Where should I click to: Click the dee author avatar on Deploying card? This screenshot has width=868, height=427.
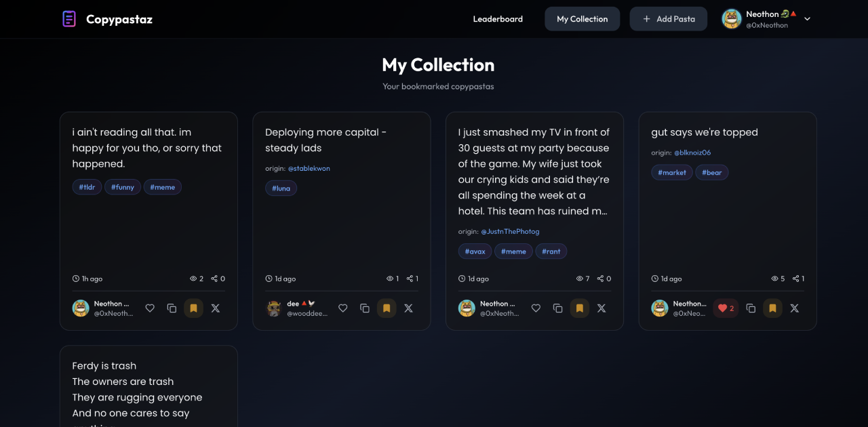click(274, 308)
